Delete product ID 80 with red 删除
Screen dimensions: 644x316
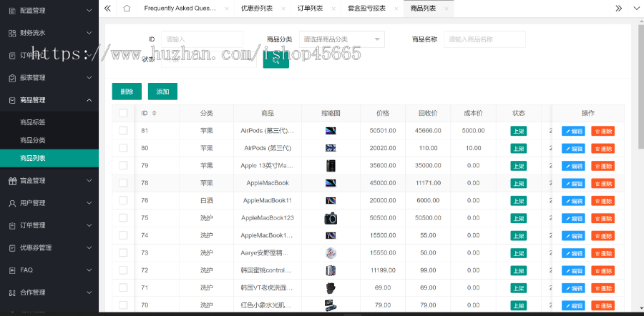click(x=603, y=149)
